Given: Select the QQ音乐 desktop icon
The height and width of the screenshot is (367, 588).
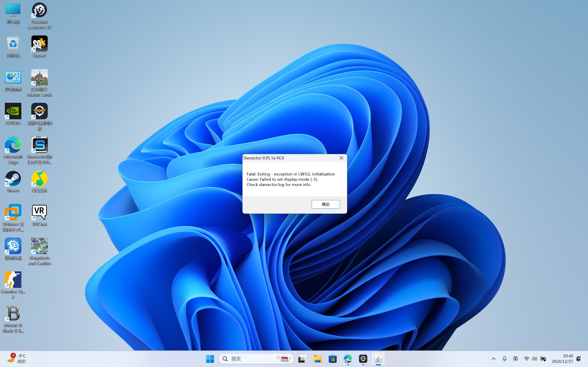Looking at the screenshot, I should coord(39,179).
